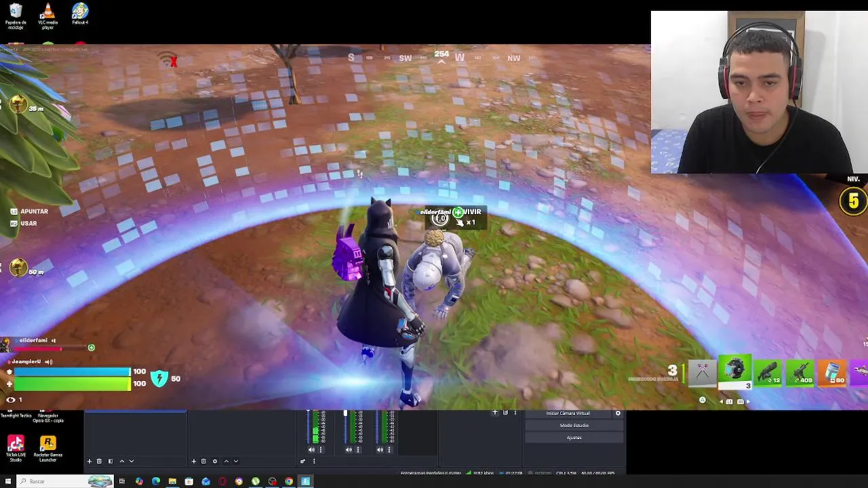Screen dimensions: 868x488
Task: Click the gold medal marker showing 50 m
Action: click(18, 268)
